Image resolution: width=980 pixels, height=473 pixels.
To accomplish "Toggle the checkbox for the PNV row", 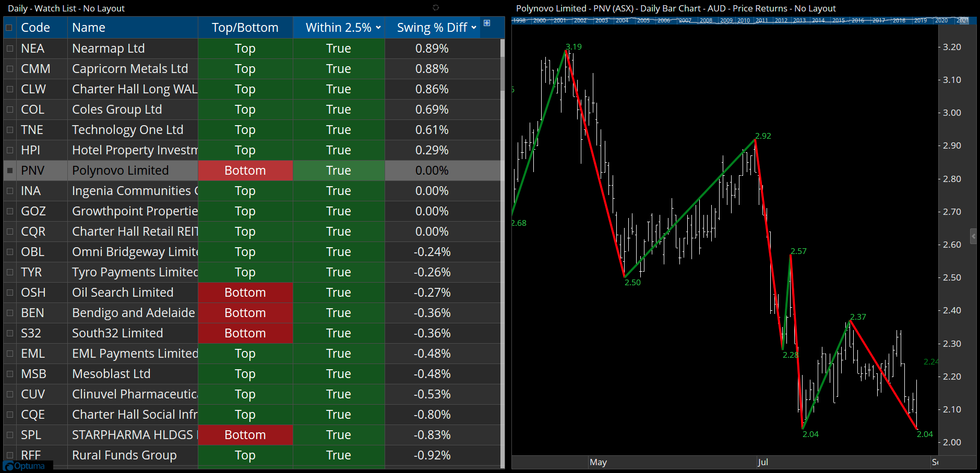I will coord(9,171).
